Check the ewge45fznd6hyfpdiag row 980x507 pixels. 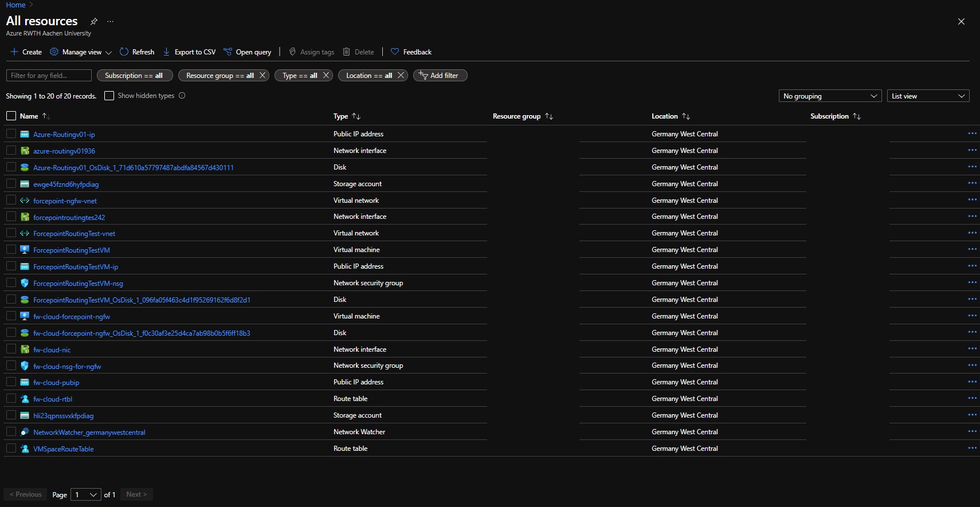pos(11,183)
